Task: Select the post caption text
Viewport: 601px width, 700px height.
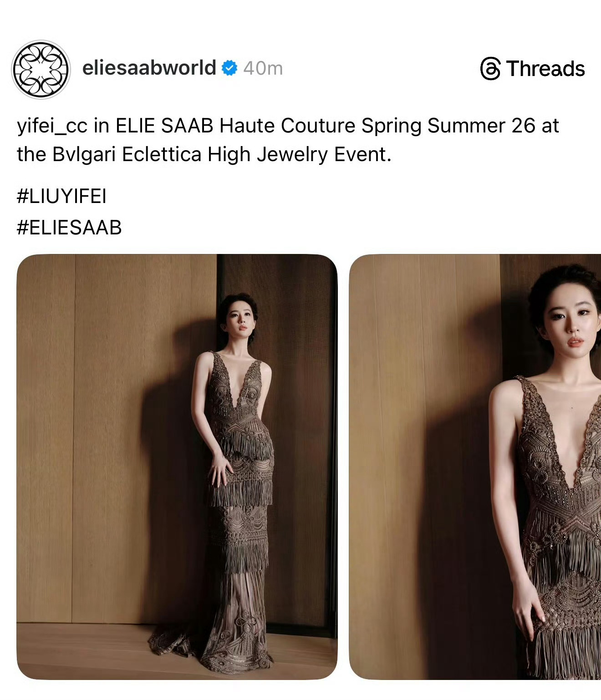Action: [x=288, y=140]
